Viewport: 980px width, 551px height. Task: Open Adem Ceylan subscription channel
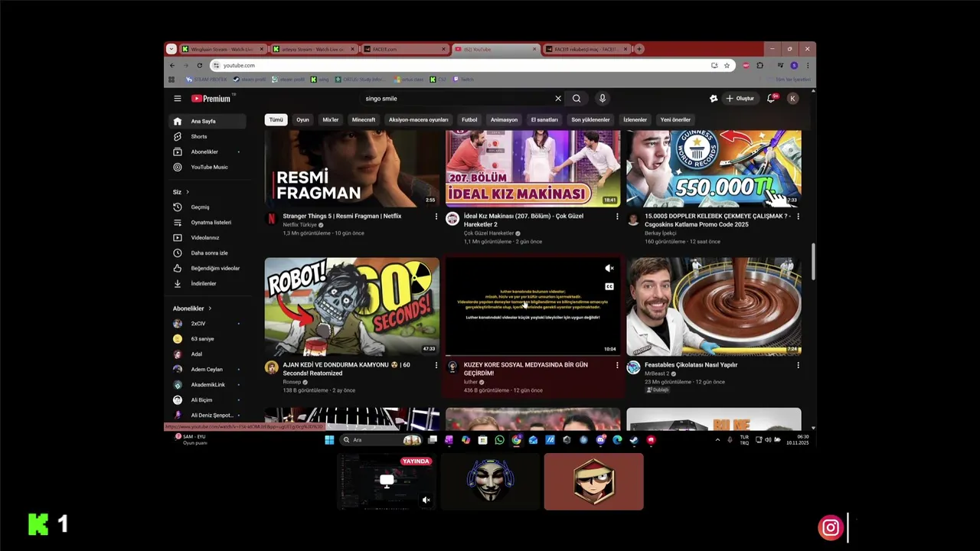point(207,370)
